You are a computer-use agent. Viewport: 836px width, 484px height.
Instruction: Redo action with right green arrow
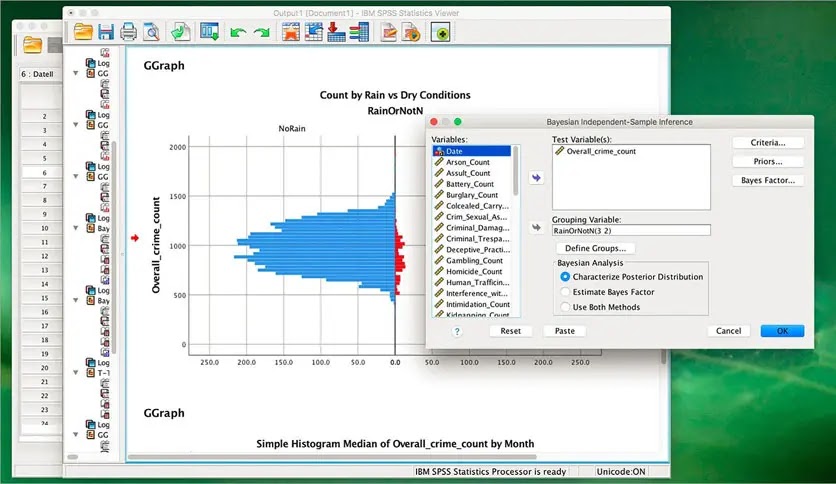pyautogui.click(x=261, y=33)
